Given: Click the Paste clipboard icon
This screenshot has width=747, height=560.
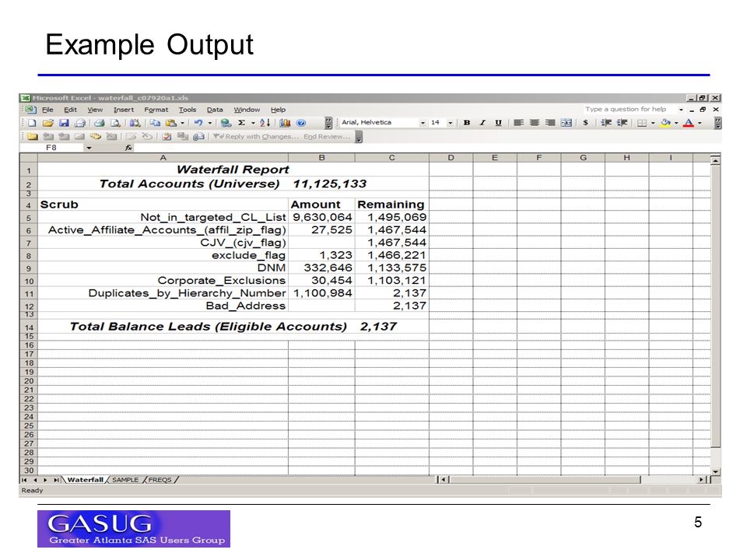Looking at the screenshot, I should point(170,123).
